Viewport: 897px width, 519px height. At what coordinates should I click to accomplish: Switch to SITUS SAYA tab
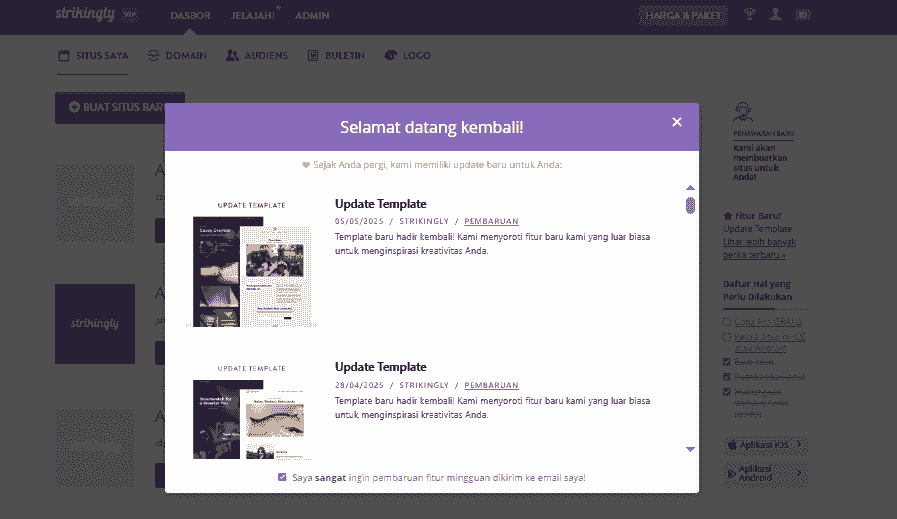(93, 56)
